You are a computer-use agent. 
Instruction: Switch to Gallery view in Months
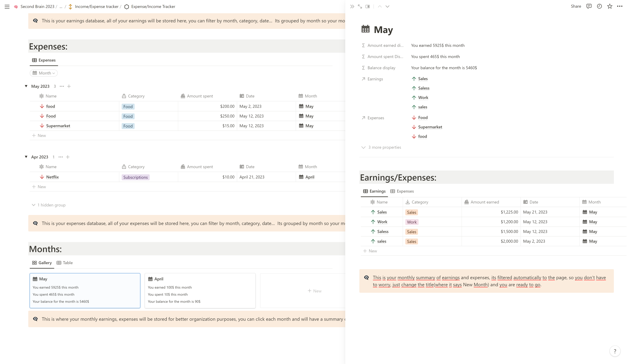[x=42, y=263]
